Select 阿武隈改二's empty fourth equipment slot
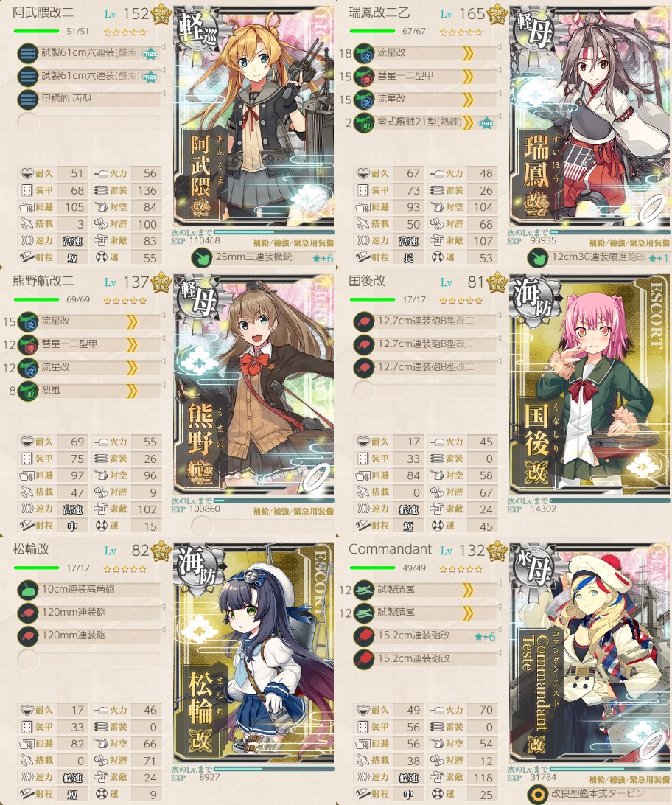Screen dimensions: 672x805 click(88, 122)
